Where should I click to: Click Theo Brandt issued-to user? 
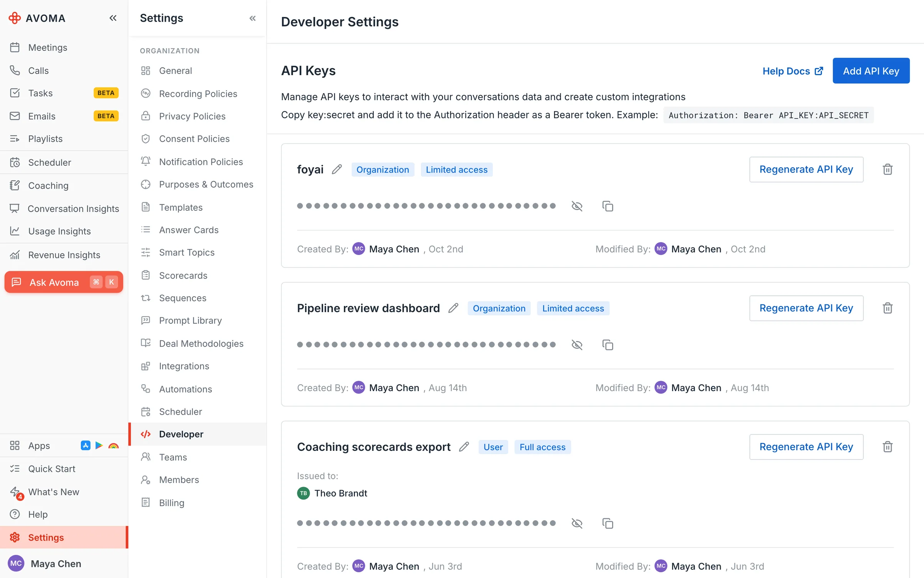[x=332, y=493]
